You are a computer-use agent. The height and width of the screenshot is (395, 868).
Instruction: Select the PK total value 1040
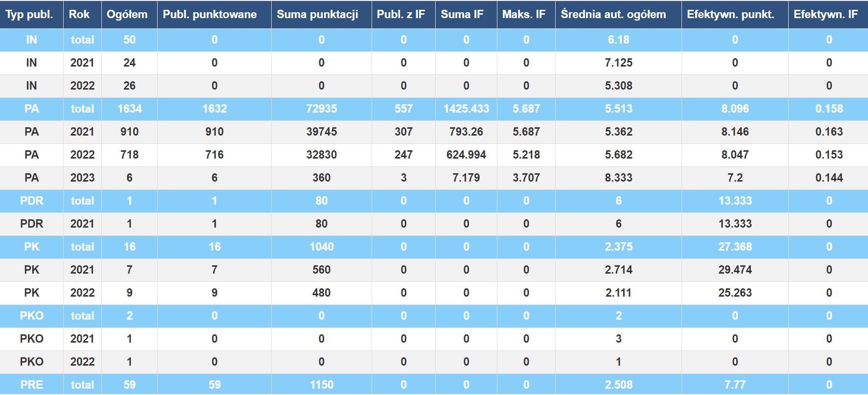(x=322, y=247)
